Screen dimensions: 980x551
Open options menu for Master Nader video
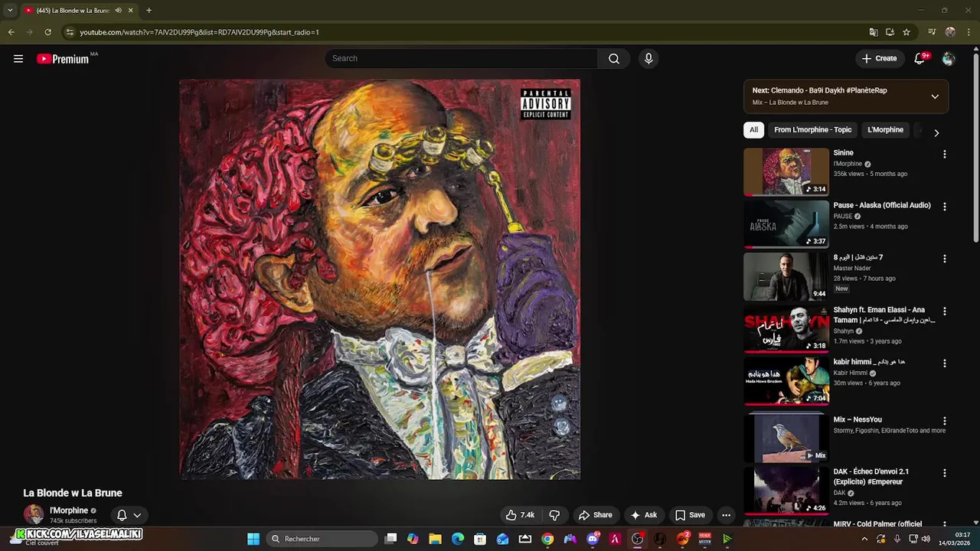click(x=944, y=259)
